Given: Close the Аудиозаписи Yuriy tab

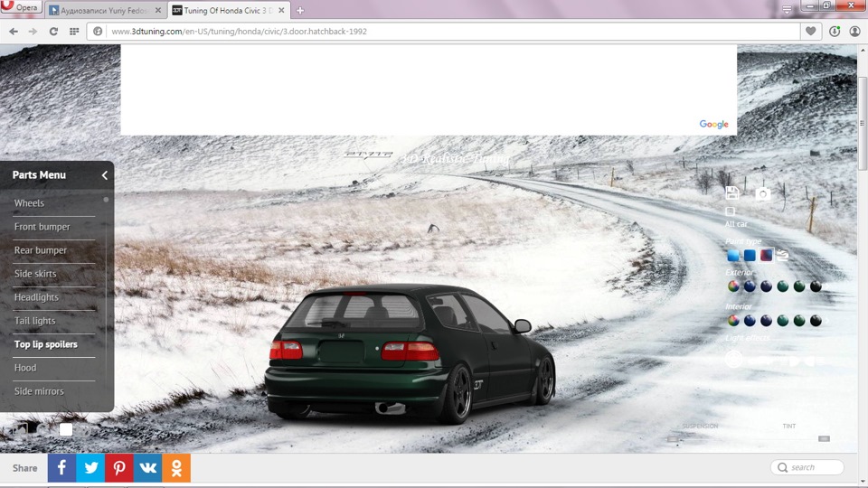Looking at the screenshot, I should [157, 11].
